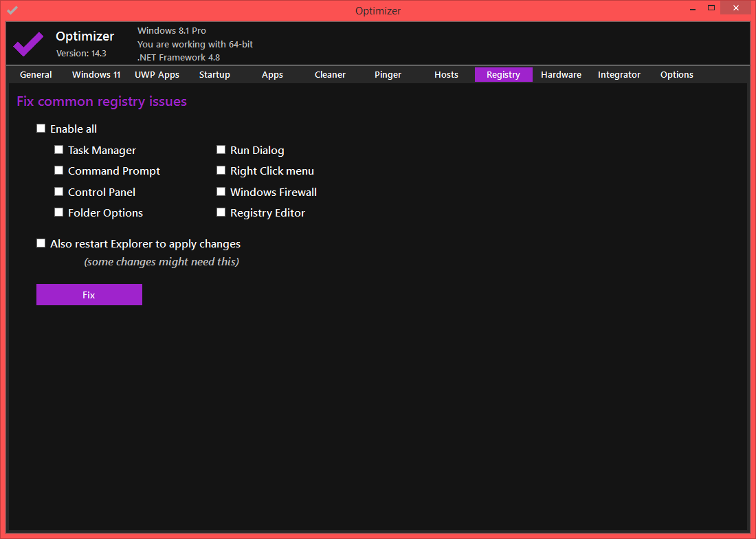Check Also restart Explorer to apply changes
The image size is (756, 539).
[41, 243]
